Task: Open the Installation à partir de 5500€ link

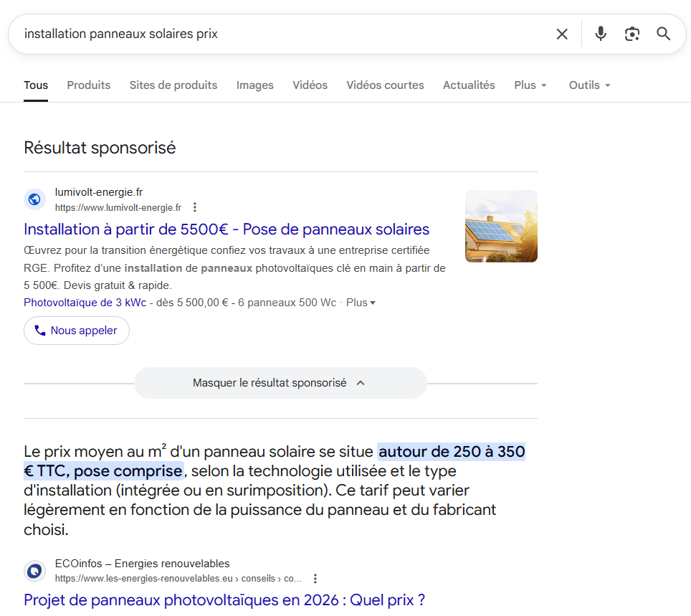Action: 227,229
